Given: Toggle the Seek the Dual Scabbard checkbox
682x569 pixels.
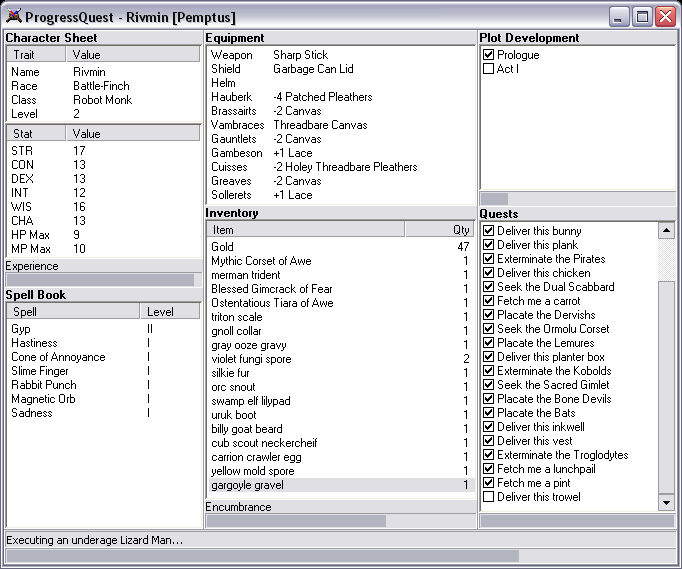Looking at the screenshot, I should pos(488,287).
